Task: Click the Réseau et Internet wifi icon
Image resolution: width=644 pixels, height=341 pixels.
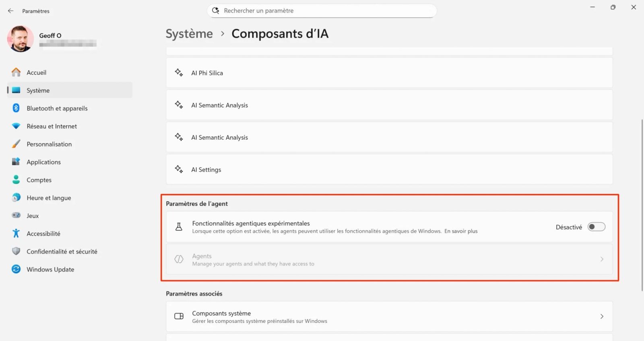Action: [16, 126]
